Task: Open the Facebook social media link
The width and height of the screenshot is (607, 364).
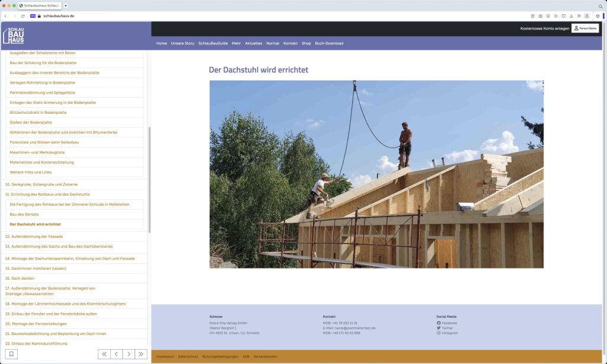Action: pos(449,323)
